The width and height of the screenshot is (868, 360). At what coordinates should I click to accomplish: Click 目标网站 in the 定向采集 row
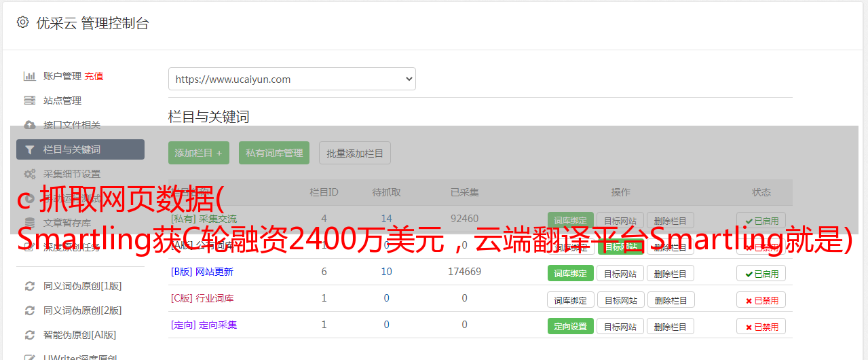tap(620, 326)
